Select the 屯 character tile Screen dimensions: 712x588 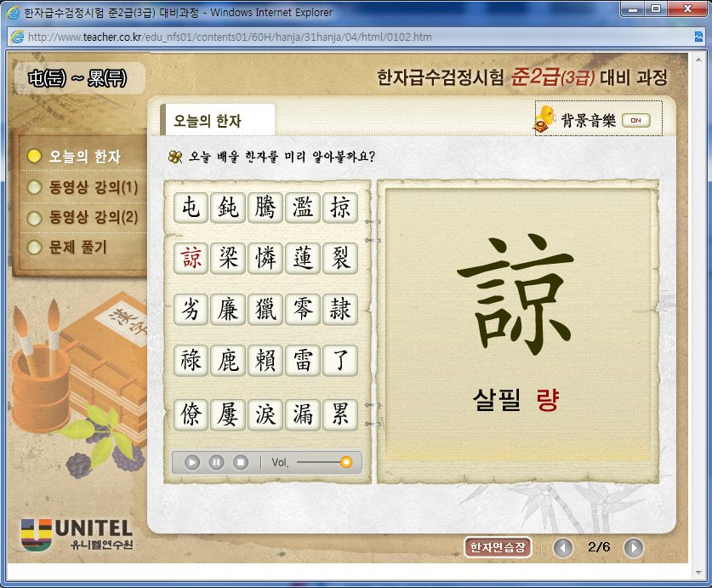(x=191, y=208)
